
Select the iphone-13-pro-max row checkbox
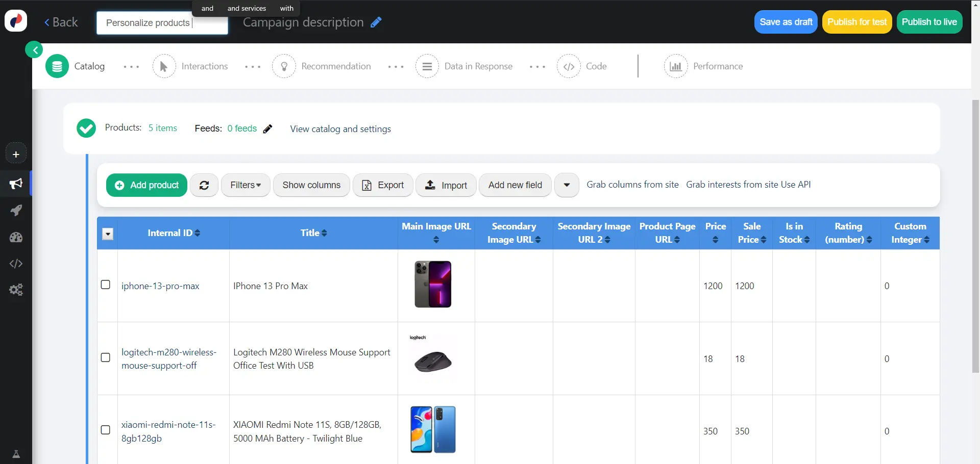tap(106, 285)
